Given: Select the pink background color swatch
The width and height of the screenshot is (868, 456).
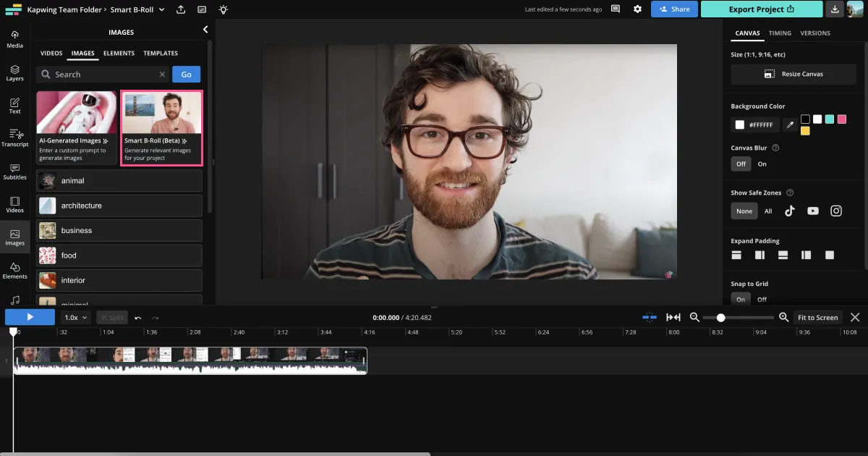Looking at the screenshot, I should coord(841,119).
